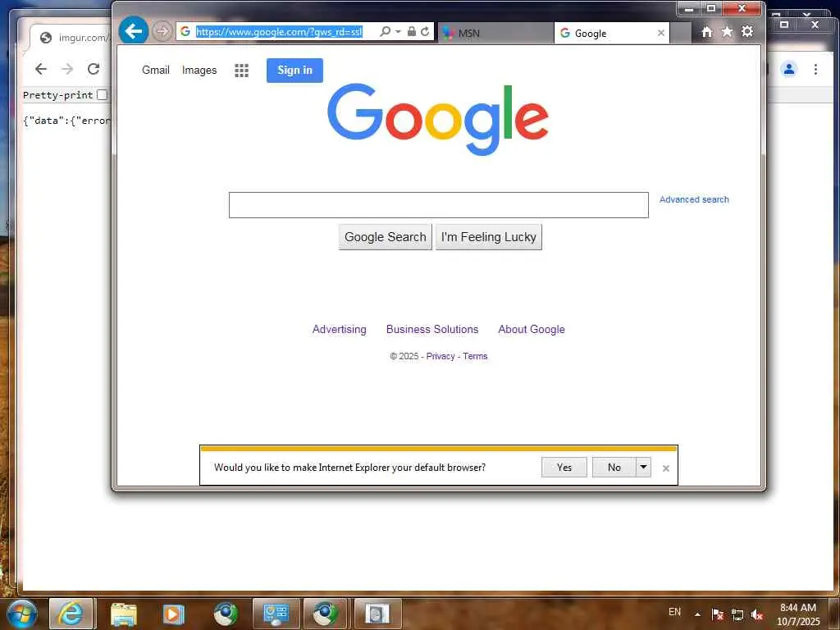The height and width of the screenshot is (630, 840).
Task: Click the network tray icon
Action: 737,615
